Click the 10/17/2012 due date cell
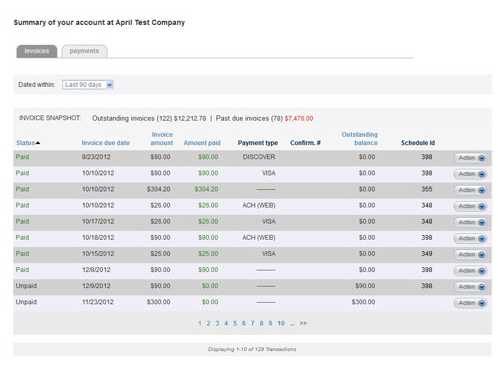The height and width of the screenshot is (375, 498). 98,221
